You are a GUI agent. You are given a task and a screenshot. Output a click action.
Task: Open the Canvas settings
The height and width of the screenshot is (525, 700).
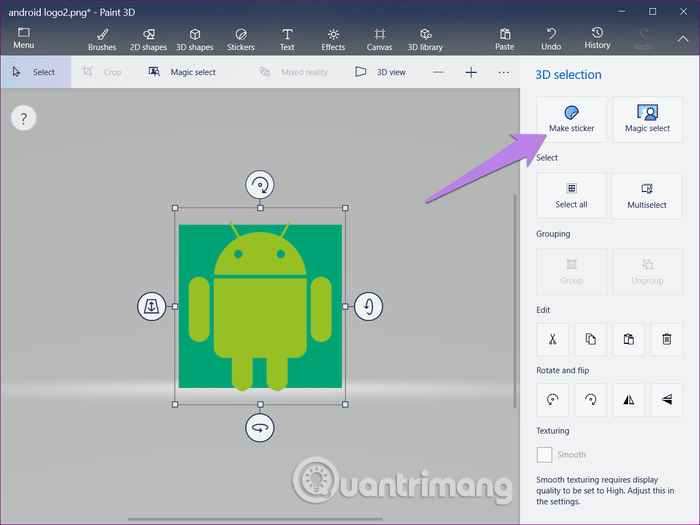[379, 39]
